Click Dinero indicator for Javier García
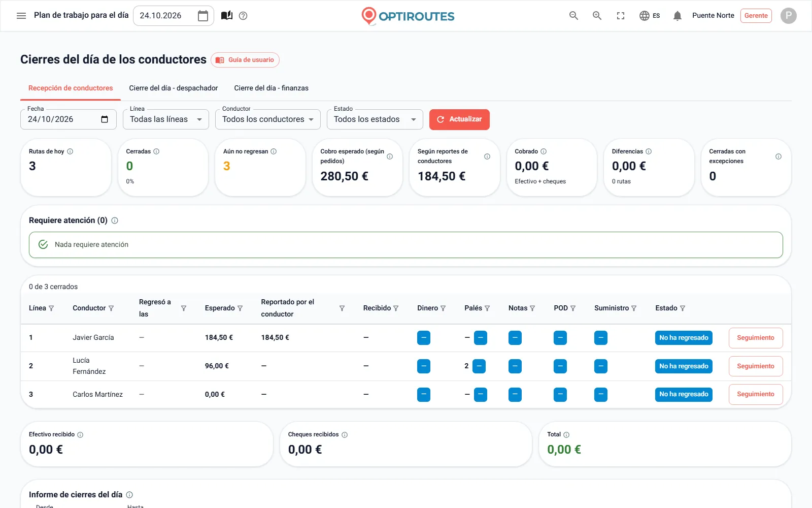This screenshot has width=812, height=508. [x=424, y=338]
